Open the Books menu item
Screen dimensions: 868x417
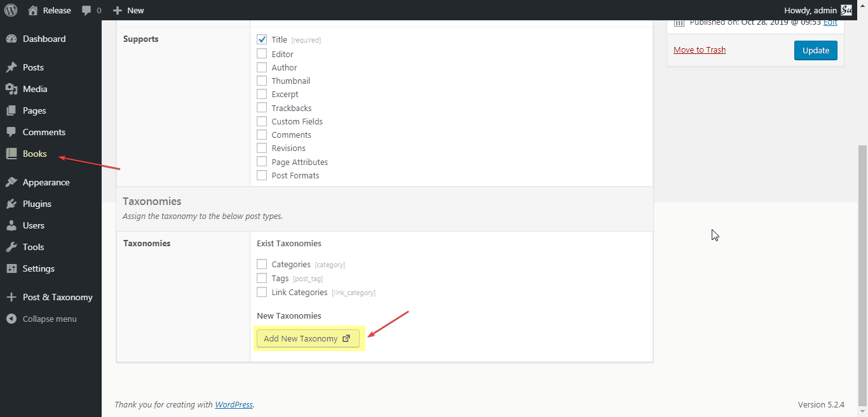[34, 154]
